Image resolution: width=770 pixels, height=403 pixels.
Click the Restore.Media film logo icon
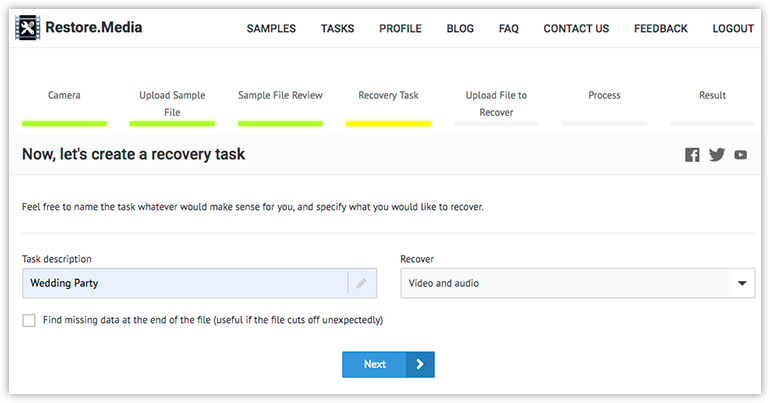point(28,27)
